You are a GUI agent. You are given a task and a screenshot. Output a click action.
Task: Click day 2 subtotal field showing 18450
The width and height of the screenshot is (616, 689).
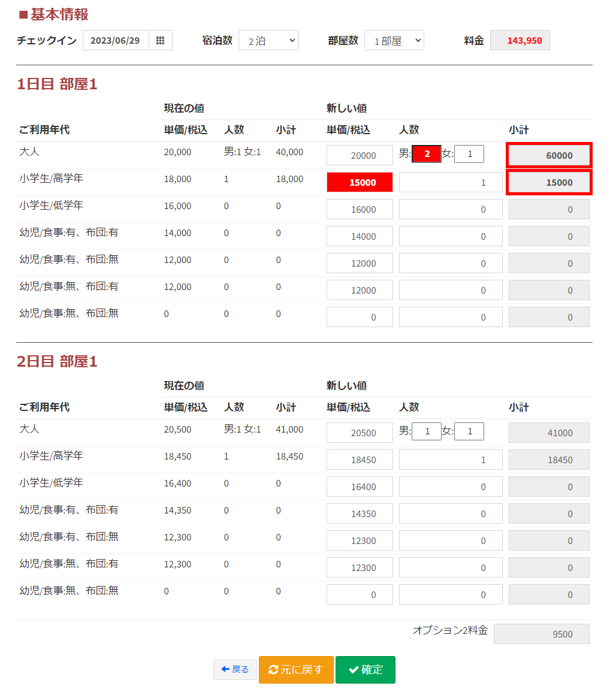pyautogui.click(x=549, y=460)
